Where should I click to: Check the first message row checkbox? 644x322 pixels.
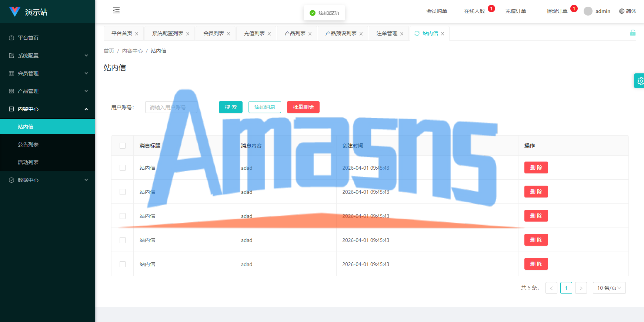point(123,168)
